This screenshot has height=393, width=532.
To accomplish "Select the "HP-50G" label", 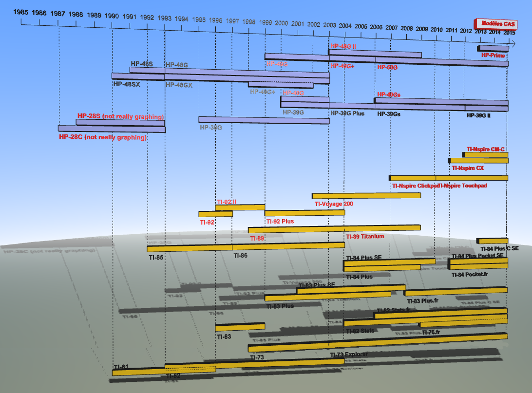I will point(387,67).
